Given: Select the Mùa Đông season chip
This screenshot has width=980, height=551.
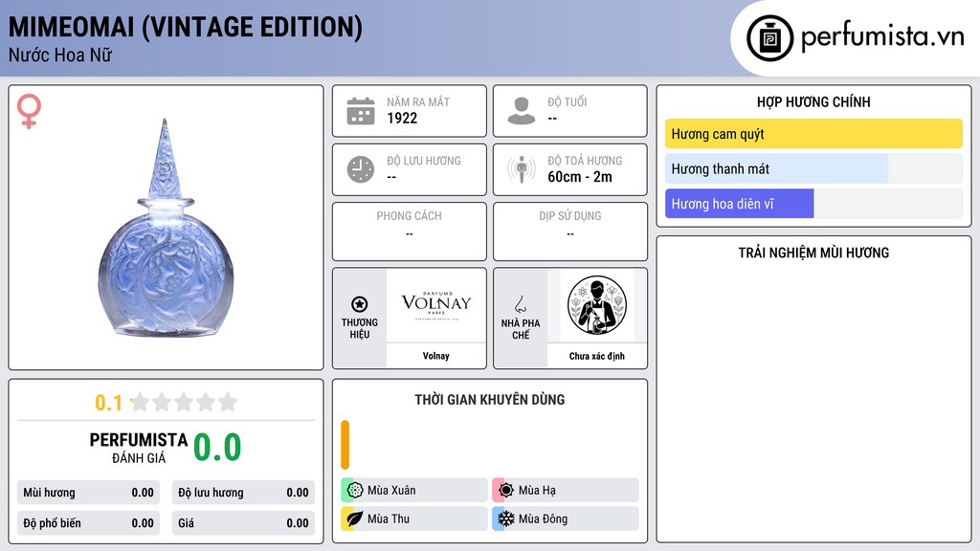Looking at the screenshot, I should pos(566,518).
